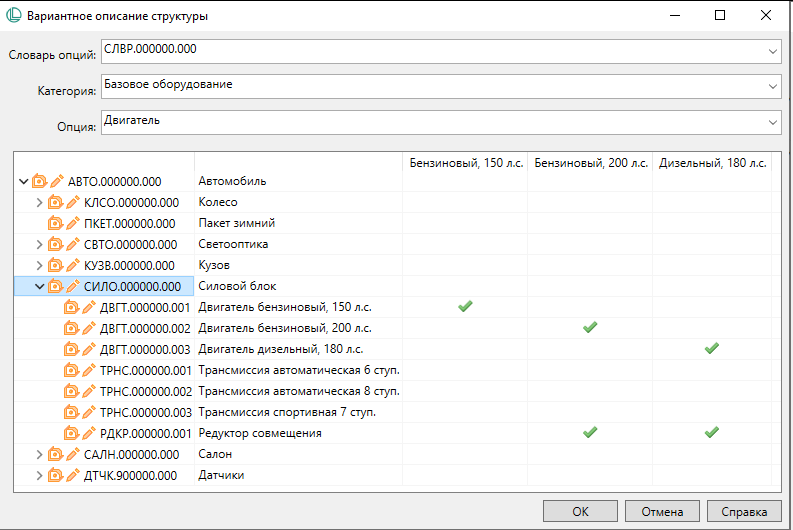
Task: Click the pencil icon of СВТО.000000.000
Action: [74, 244]
